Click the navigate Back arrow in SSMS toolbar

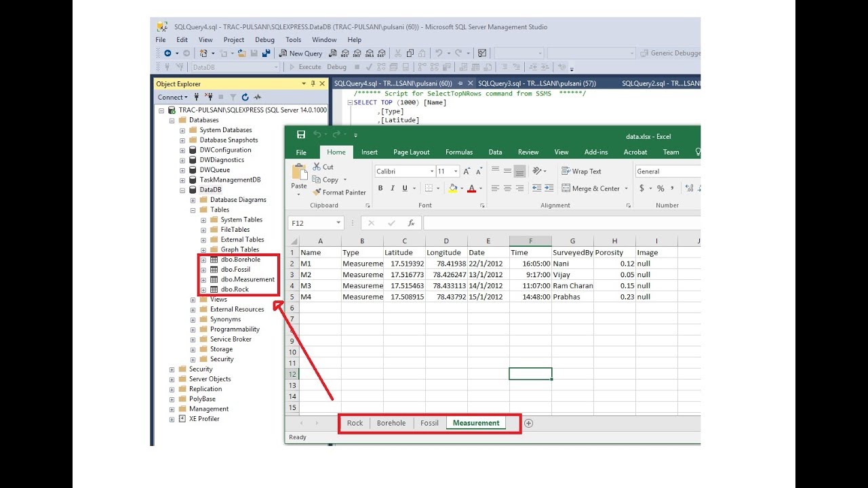pyautogui.click(x=167, y=53)
